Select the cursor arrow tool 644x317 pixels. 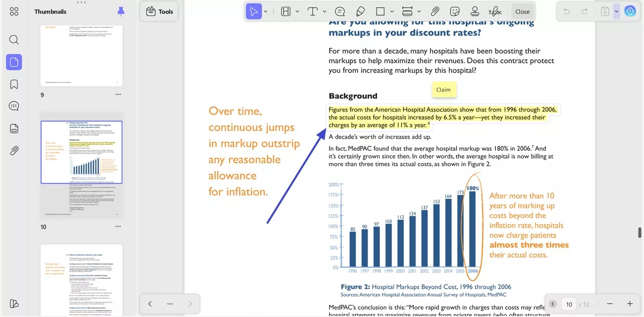tap(254, 11)
